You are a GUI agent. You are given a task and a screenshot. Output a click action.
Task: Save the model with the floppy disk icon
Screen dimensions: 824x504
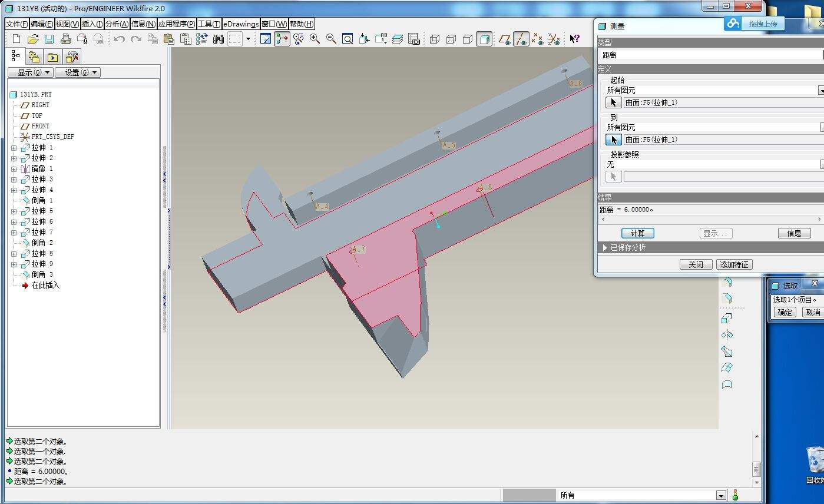pos(49,39)
